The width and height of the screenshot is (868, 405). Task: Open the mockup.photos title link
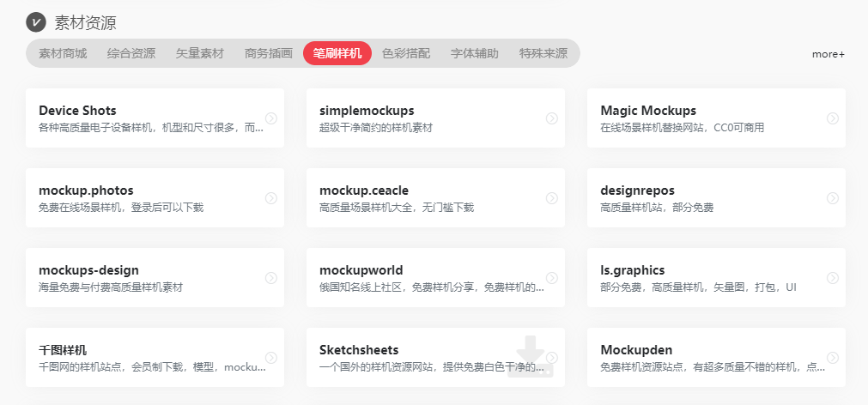(86, 190)
